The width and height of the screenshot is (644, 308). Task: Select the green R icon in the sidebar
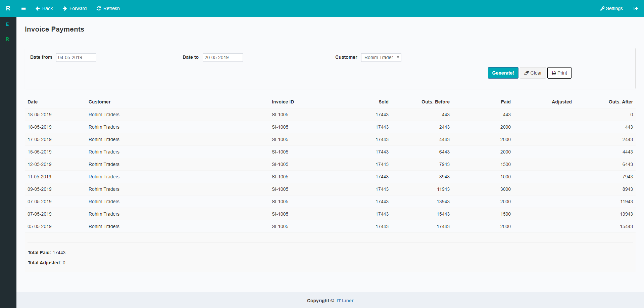point(7,39)
